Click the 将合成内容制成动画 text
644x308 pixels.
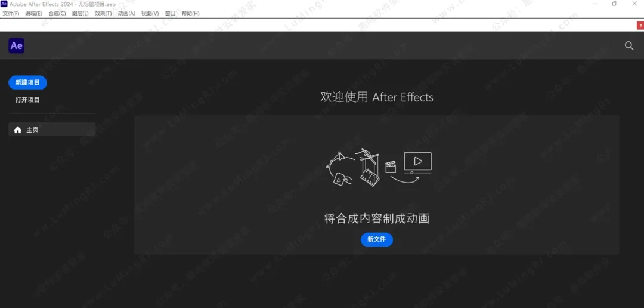click(377, 218)
